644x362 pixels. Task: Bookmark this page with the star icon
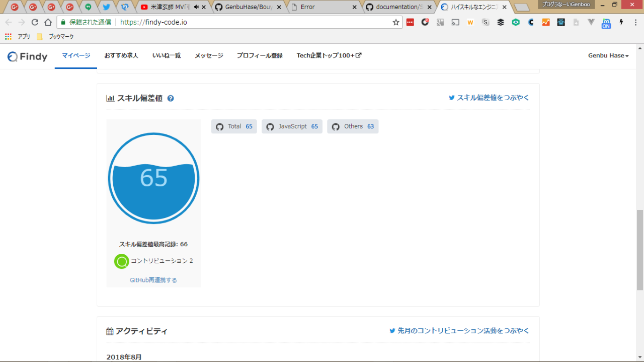pyautogui.click(x=395, y=22)
